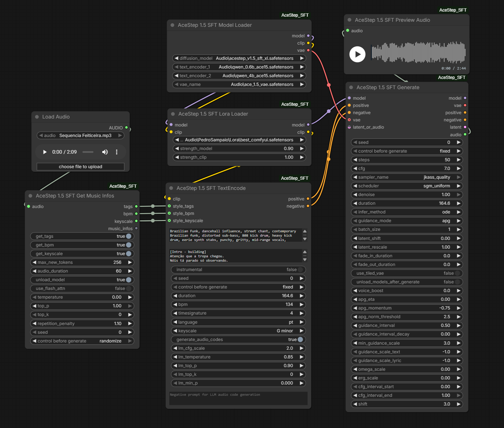504x428 pixels.
Task: Click the TextEncode negative output socket
Action: pos(308,206)
